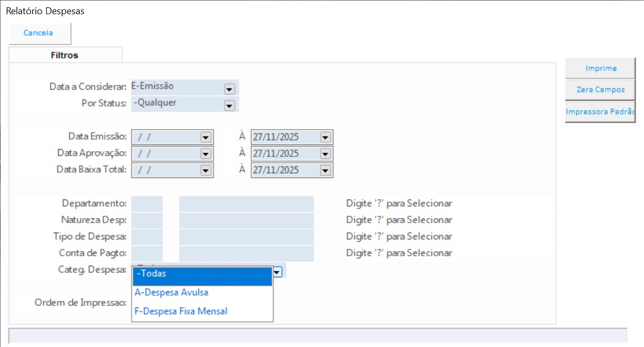Open Data Emissão start date picker
644x347 pixels.
coord(205,138)
